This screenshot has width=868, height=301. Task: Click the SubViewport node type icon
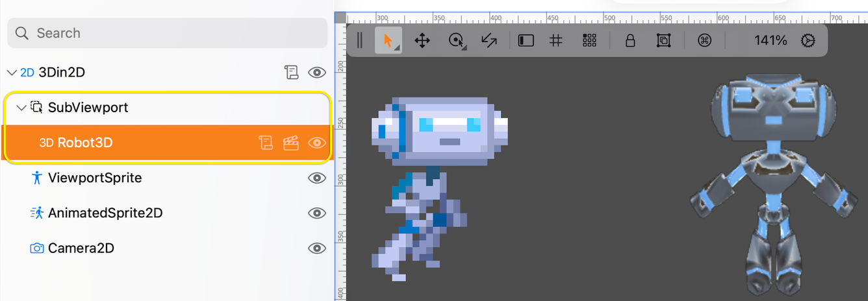click(37, 108)
